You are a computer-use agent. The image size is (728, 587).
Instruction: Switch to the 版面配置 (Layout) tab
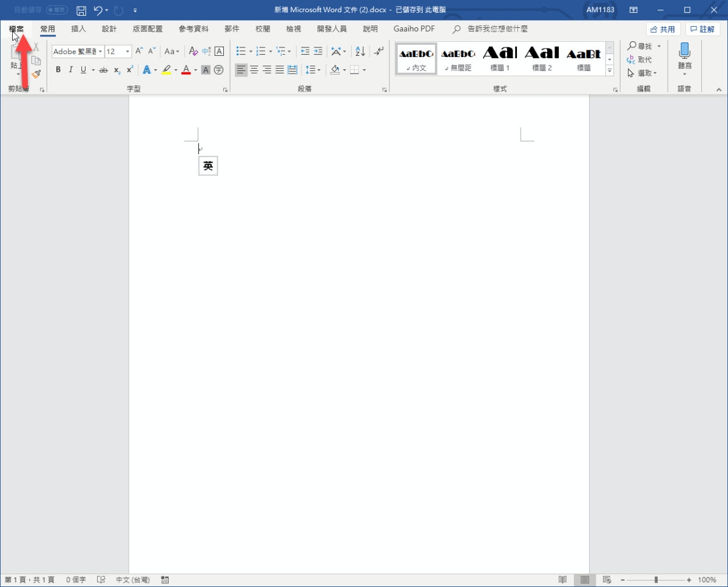147,29
